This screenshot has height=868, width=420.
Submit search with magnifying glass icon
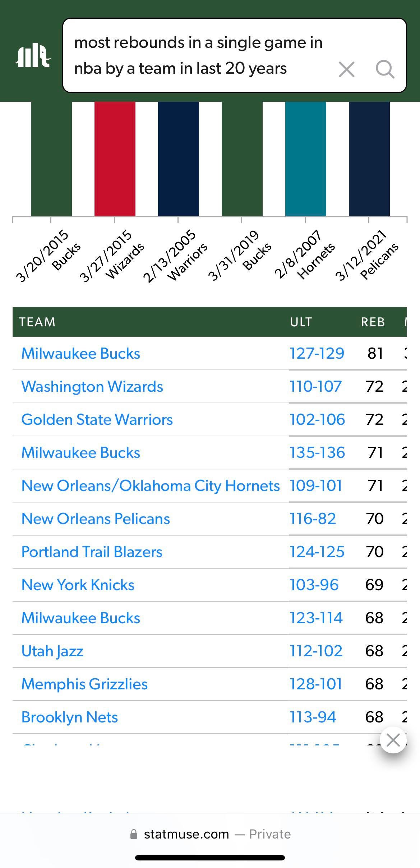pyautogui.click(x=385, y=69)
